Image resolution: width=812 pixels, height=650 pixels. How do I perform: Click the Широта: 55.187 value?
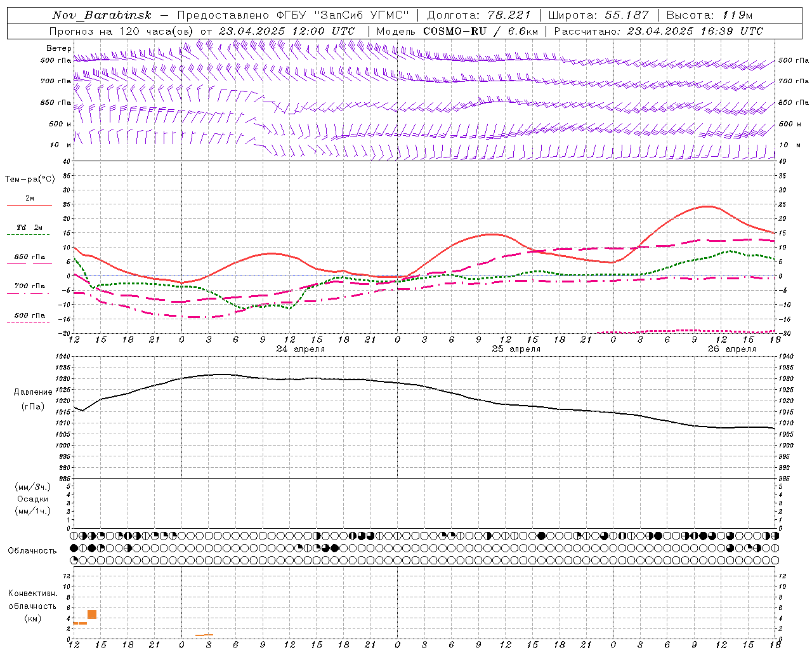[599, 15]
